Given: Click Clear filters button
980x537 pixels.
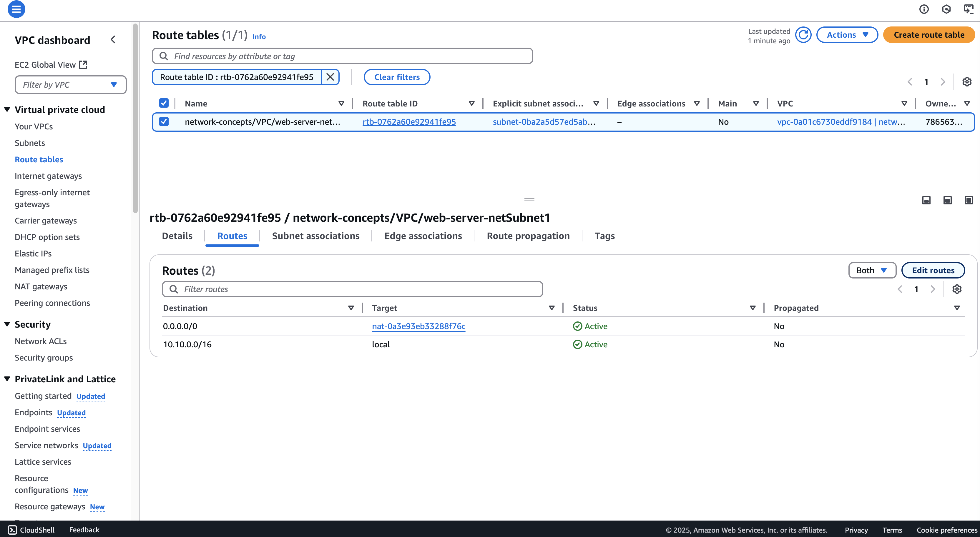Looking at the screenshot, I should [397, 77].
